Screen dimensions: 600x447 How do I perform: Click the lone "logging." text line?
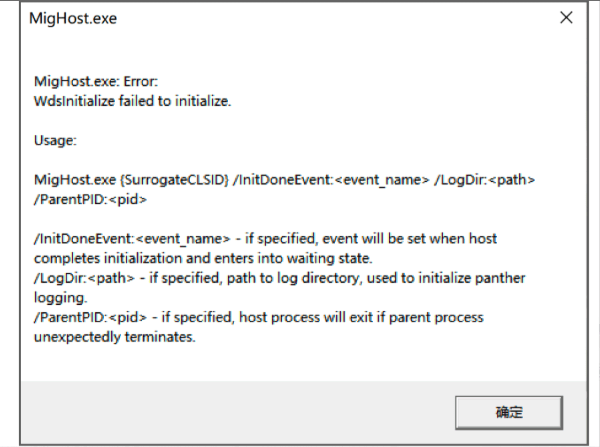coord(61,297)
